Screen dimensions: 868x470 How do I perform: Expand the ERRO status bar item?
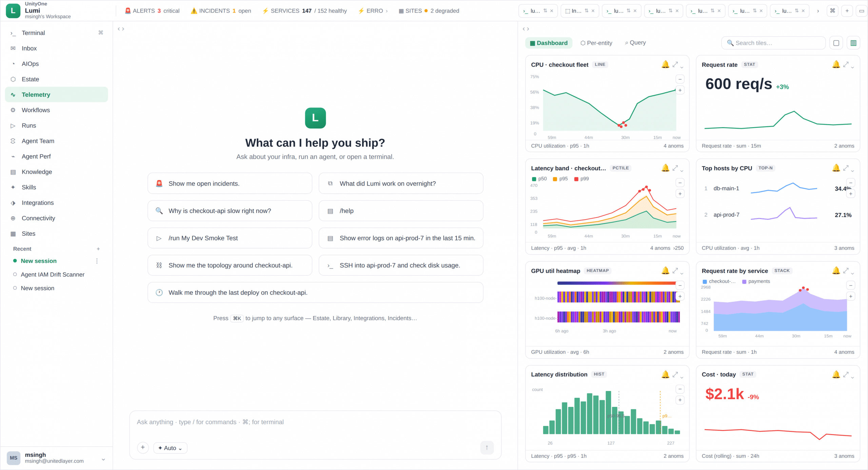pos(373,11)
